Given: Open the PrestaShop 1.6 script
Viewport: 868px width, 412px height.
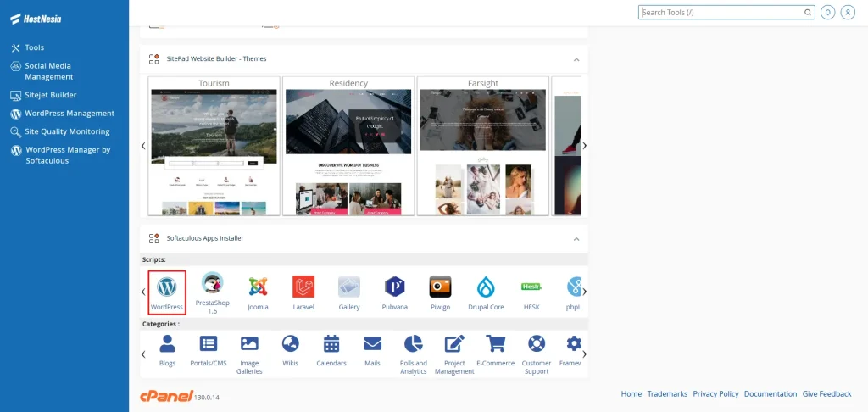Looking at the screenshot, I should [212, 293].
